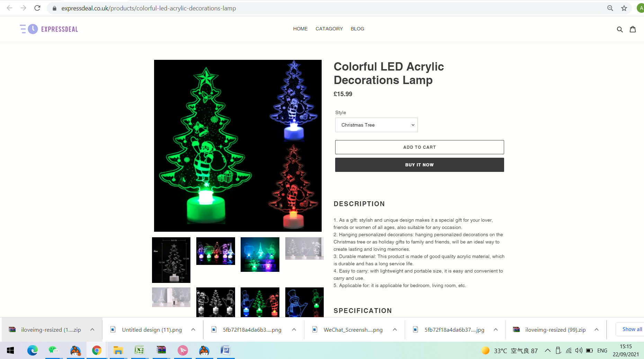Select the grey unlit lamps thumbnail
This screenshot has width=644, height=359.
304,248
